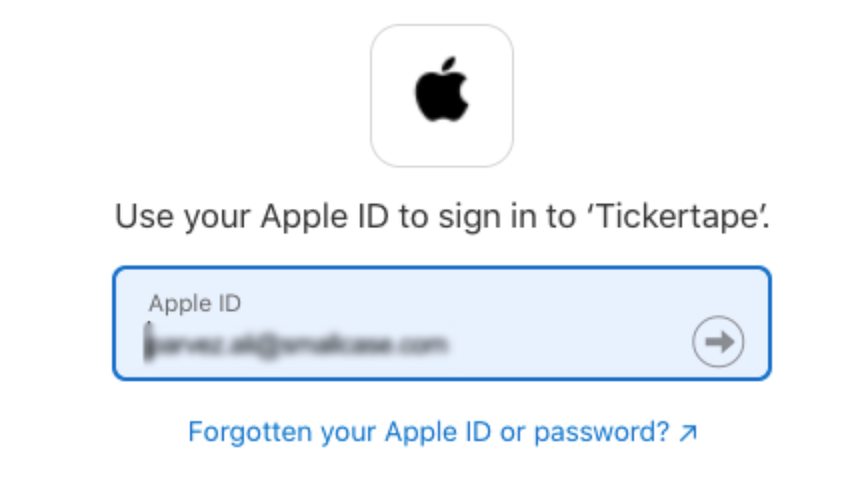Click the 'Apple ID' field label
This screenshot has width=868, height=489.
click(195, 304)
